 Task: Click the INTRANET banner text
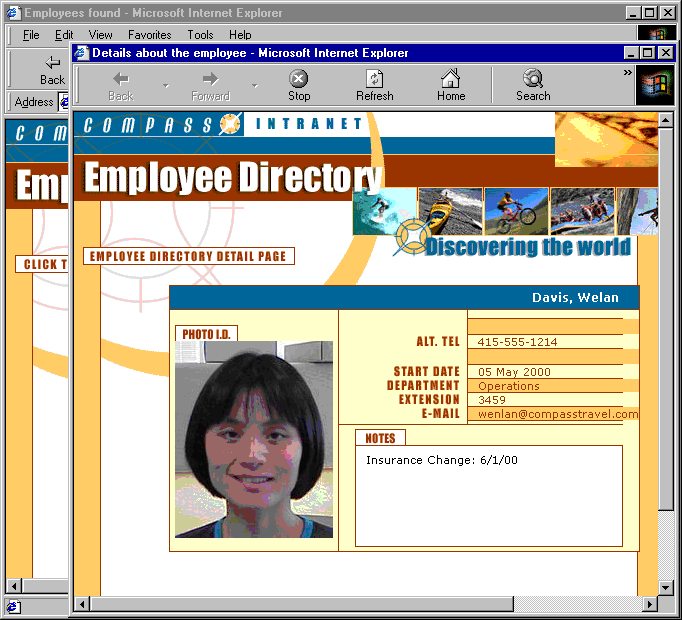[308, 124]
